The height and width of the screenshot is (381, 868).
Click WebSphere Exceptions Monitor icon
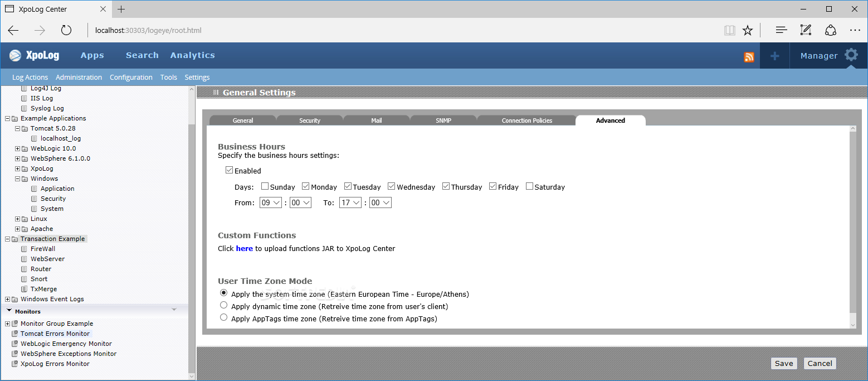(14, 354)
